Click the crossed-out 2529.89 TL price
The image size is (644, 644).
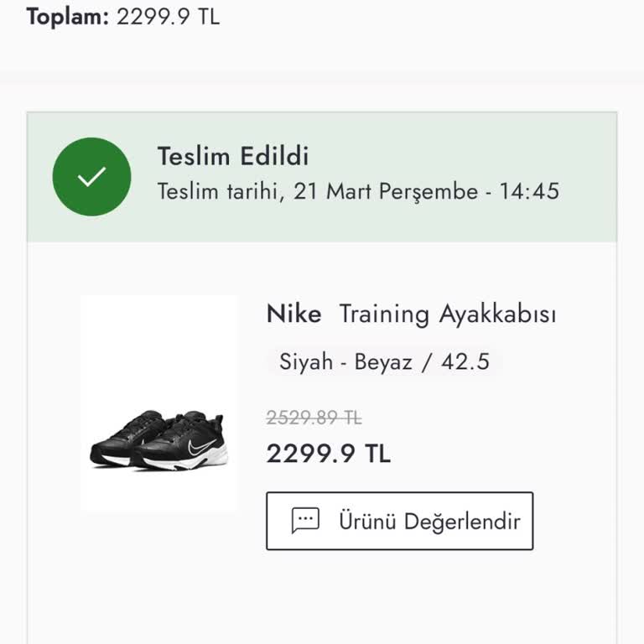(x=314, y=418)
